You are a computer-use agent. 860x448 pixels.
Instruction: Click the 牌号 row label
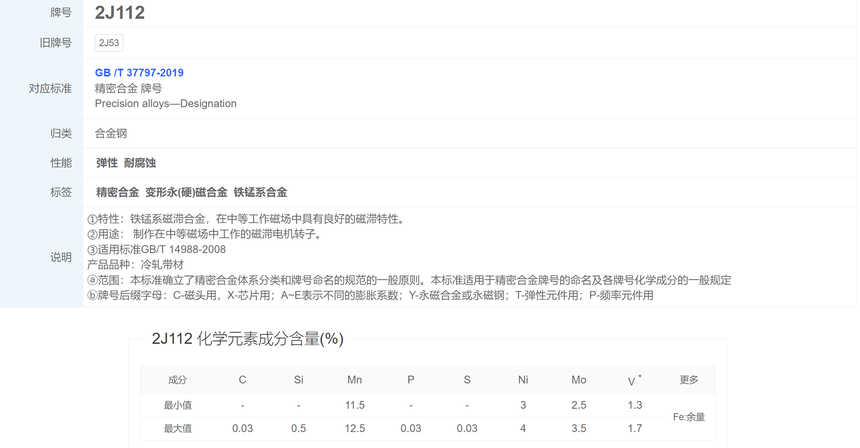click(61, 13)
